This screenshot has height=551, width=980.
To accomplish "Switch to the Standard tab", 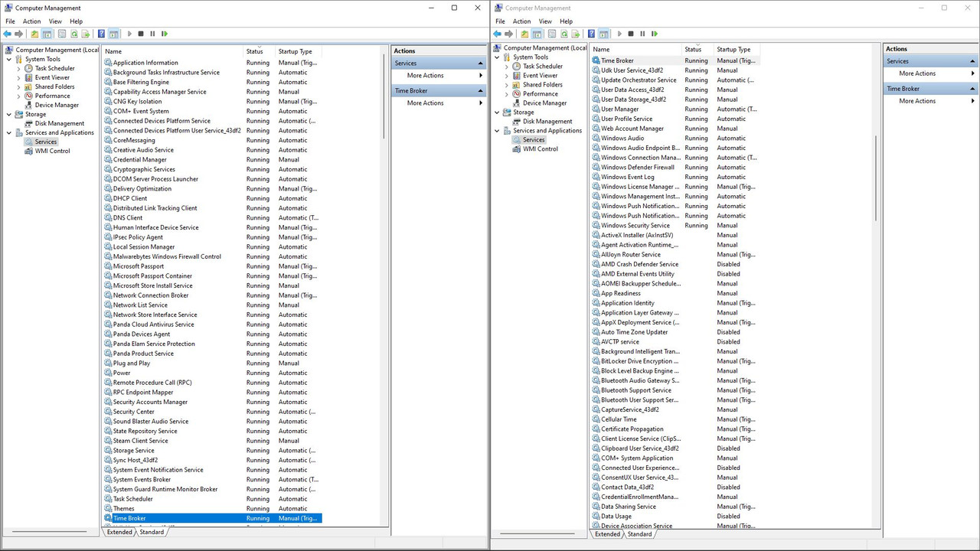I will pyautogui.click(x=152, y=532).
